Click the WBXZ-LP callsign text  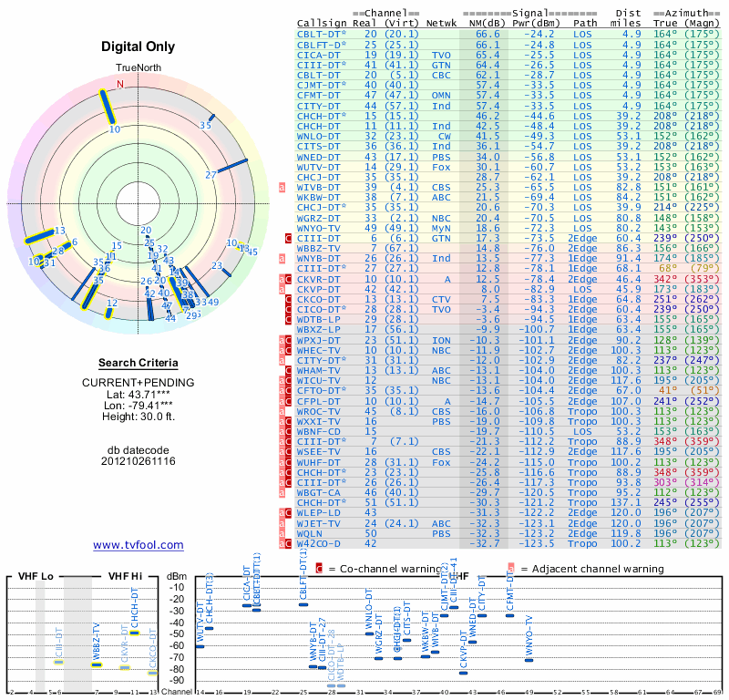click(319, 330)
